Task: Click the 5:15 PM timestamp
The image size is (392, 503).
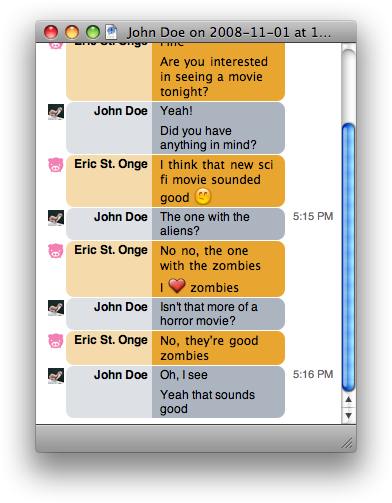Action: pyautogui.click(x=313, y=216)
